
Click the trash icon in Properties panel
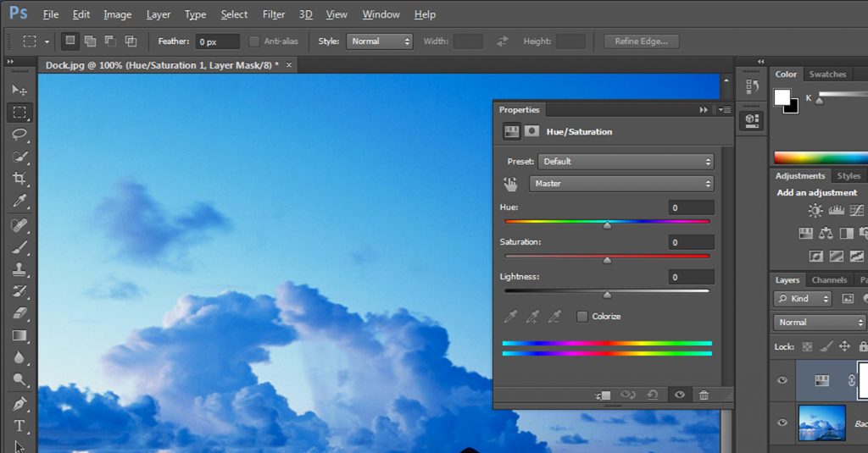point(704,395)
